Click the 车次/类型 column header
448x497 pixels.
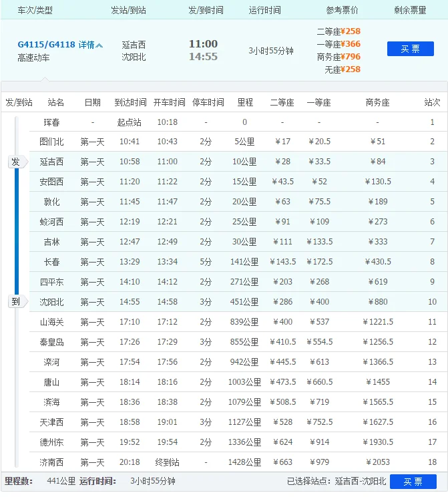(x=35, y=11)
